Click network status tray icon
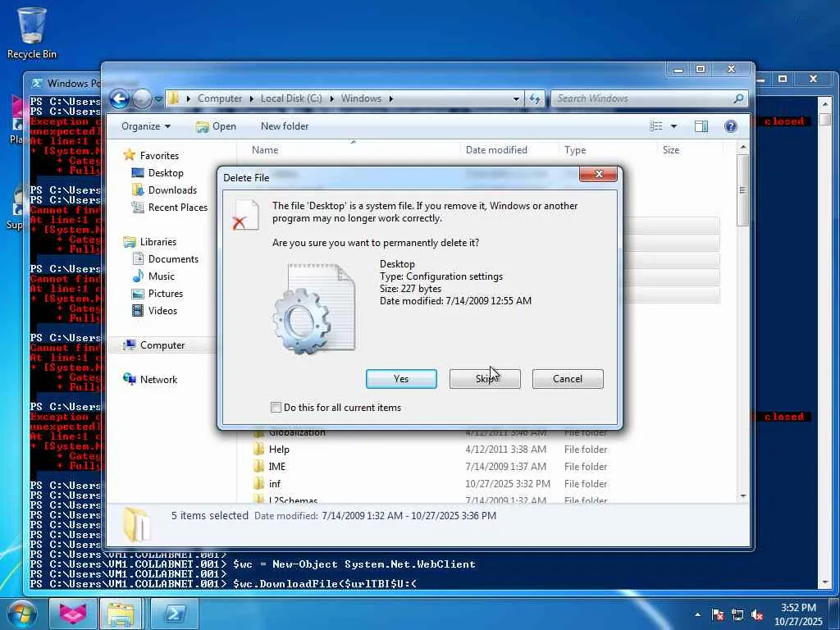 click(737, 614)
